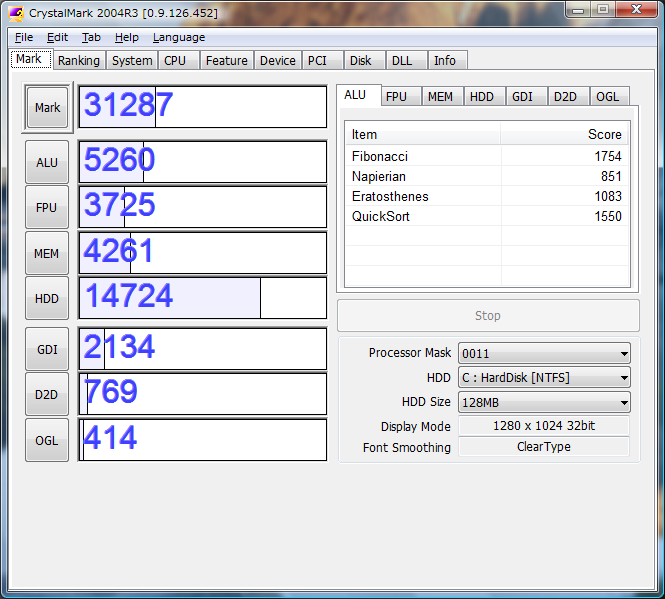Start the GDI benchmark
The image size is (665, 599).
pos(47,349)
